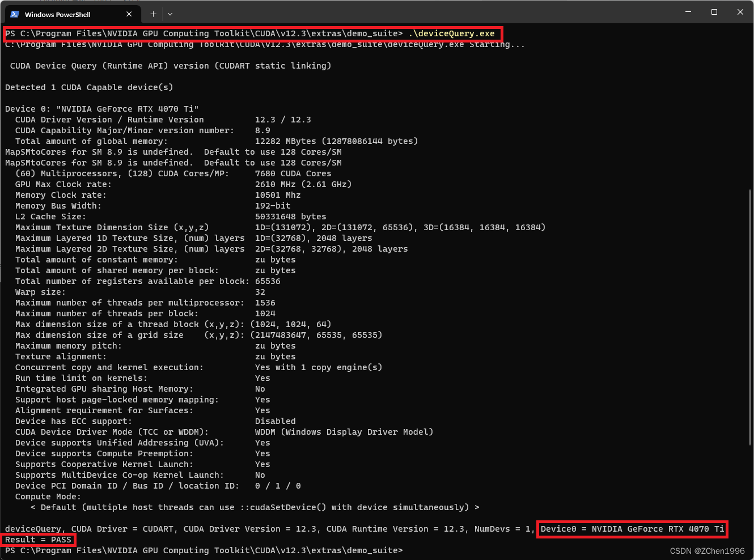Click the '.\deviceQuery.exe' command text
754x560 pixels.
[451, 34]
